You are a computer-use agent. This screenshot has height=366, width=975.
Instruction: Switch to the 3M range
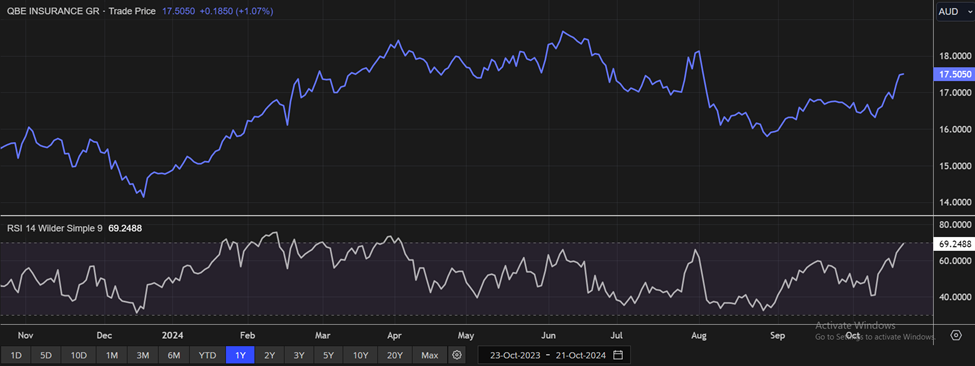[x=142, y=355]
